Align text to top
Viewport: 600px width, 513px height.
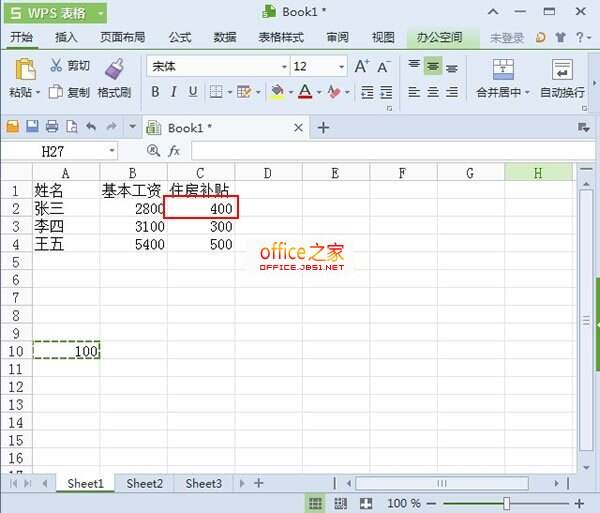click(x=414, y=66)
